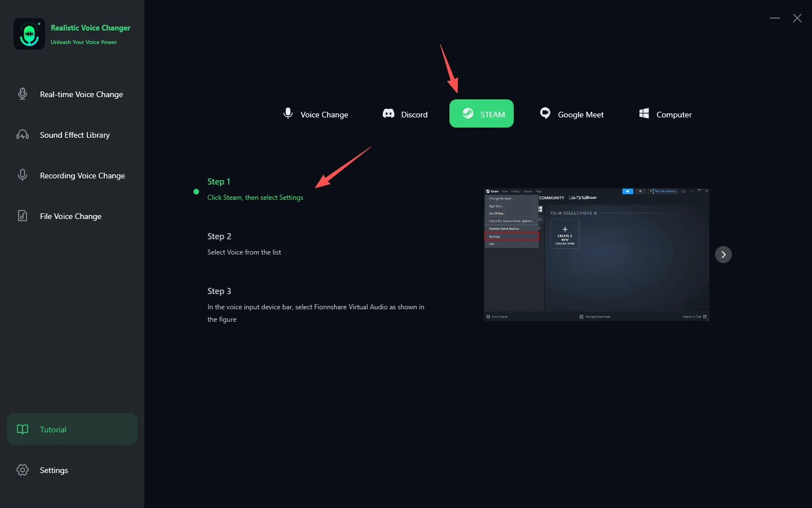Click the Real-time Voice Change microphone icon
The image size is (812, 508).
(23, 94)
